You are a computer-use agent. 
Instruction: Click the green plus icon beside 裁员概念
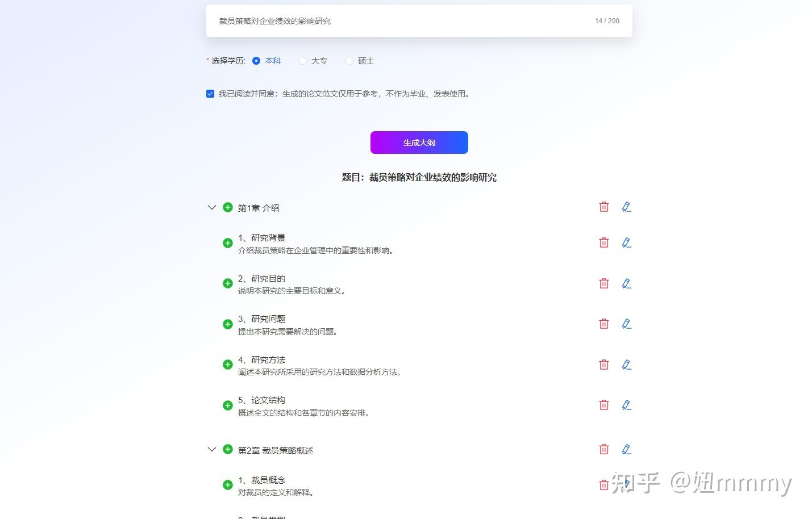[x=227, y=485]
